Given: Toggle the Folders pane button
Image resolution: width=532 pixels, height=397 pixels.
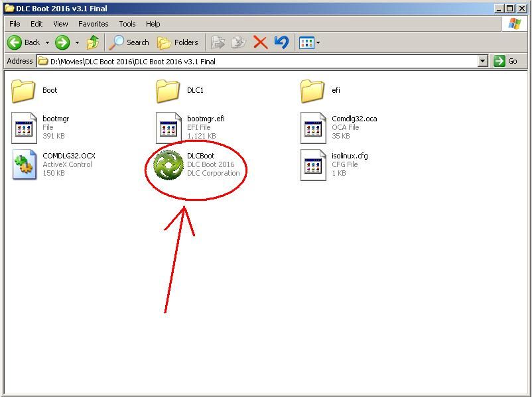Looking at the screenshot, I should point(178,42).
